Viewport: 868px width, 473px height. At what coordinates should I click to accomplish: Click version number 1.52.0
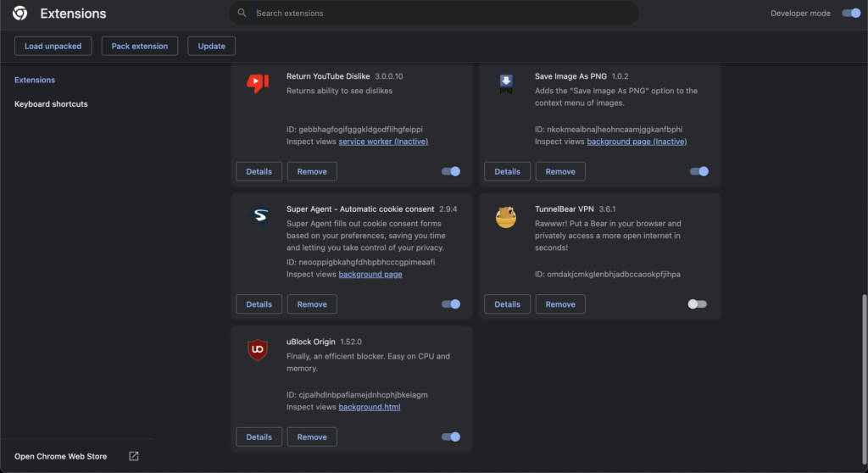point(351,342)
